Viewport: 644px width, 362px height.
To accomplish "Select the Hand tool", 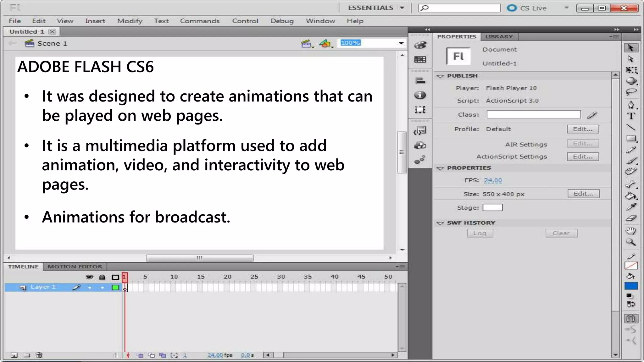I will point(631,231).
